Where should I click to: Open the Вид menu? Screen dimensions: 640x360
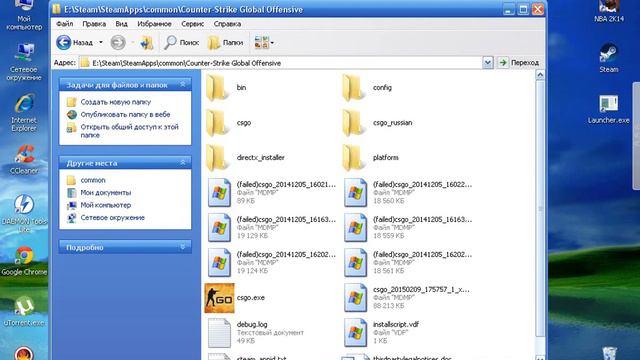[121, 24]
